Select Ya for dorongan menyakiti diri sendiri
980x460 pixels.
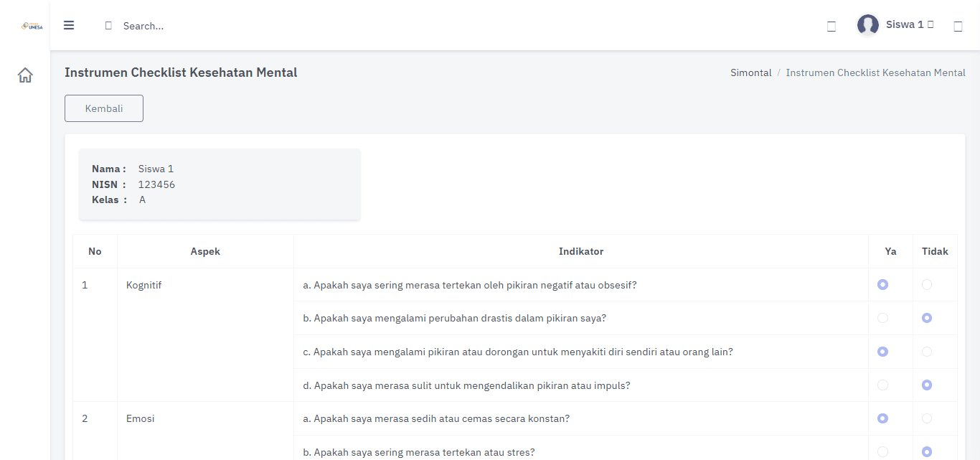click(x=882, y=352)
